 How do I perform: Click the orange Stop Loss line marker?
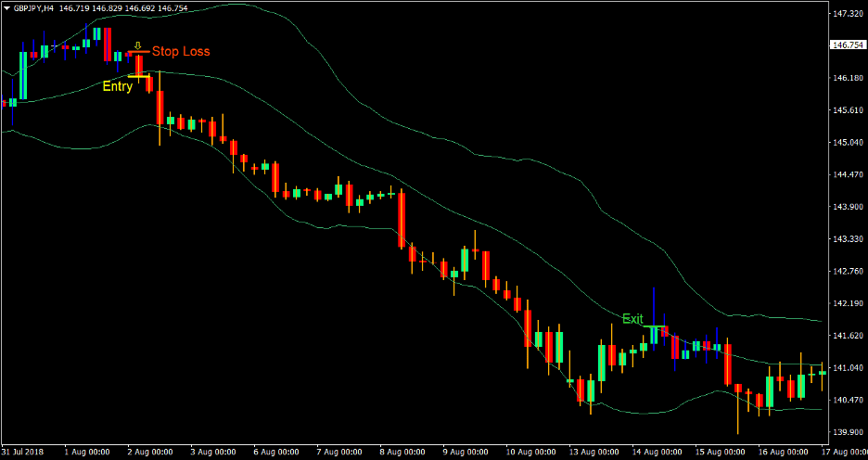coord(138,52)
